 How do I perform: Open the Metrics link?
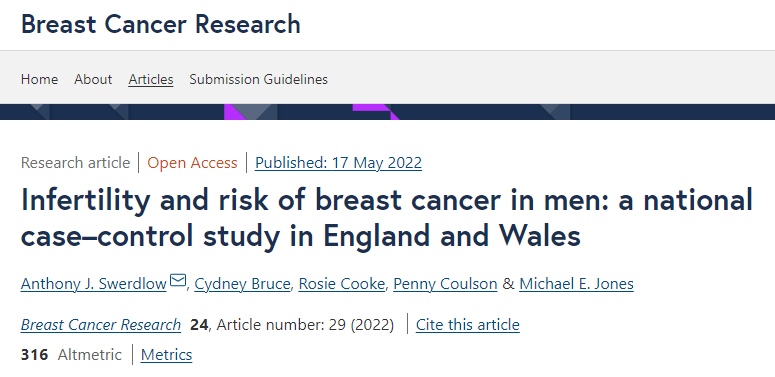[167, 355]
